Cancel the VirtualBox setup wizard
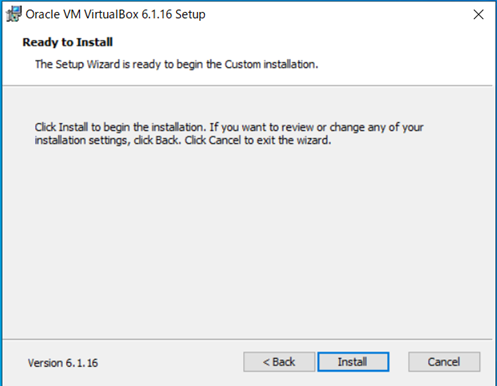The height and width of the screenshot is (386, 497). [x=444, y=362]
